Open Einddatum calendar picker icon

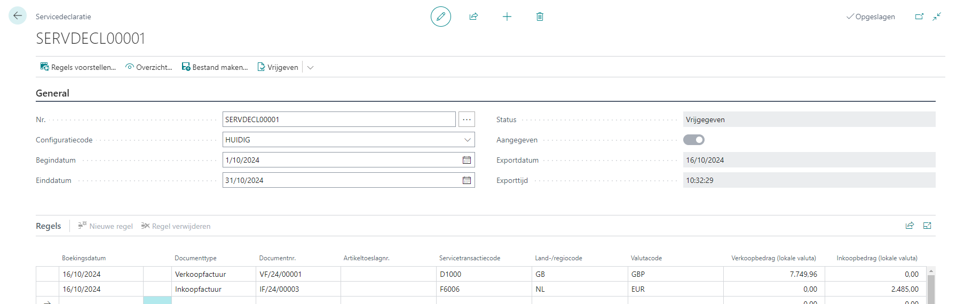pos(467,180)
